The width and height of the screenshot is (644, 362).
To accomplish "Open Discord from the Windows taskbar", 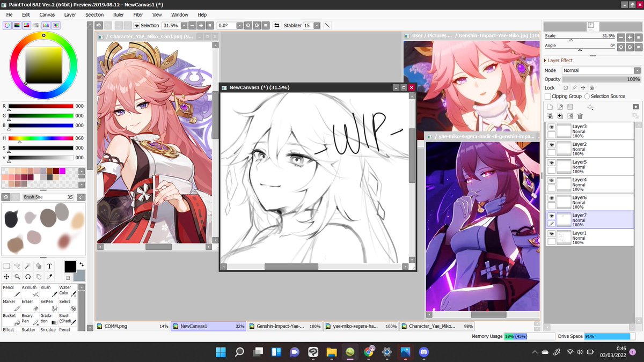I will (x=423, y=352).
